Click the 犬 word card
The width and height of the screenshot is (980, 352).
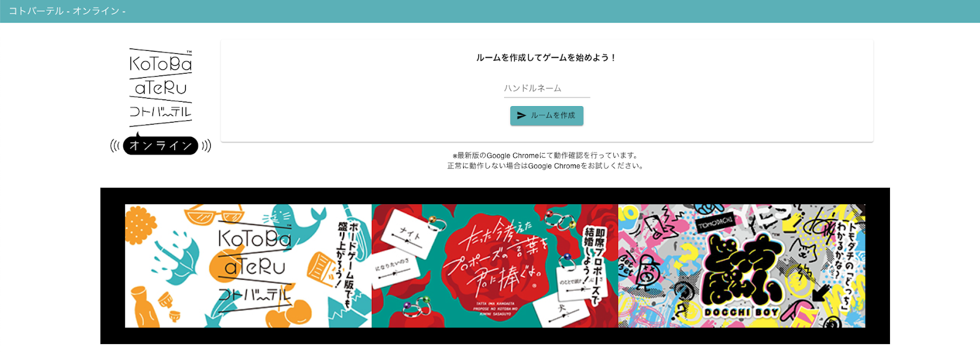coord(560,310)
